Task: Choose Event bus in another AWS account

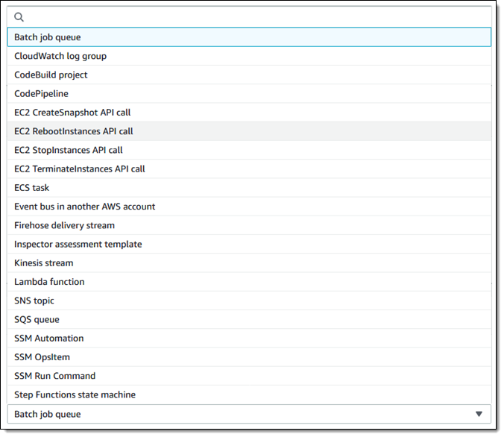Action: (84, 207)
